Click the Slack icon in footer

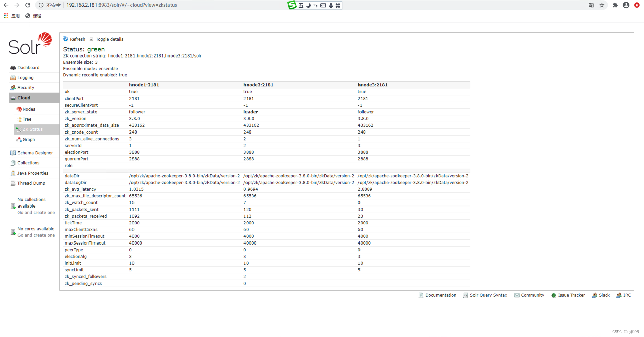(x=595, y=295)
